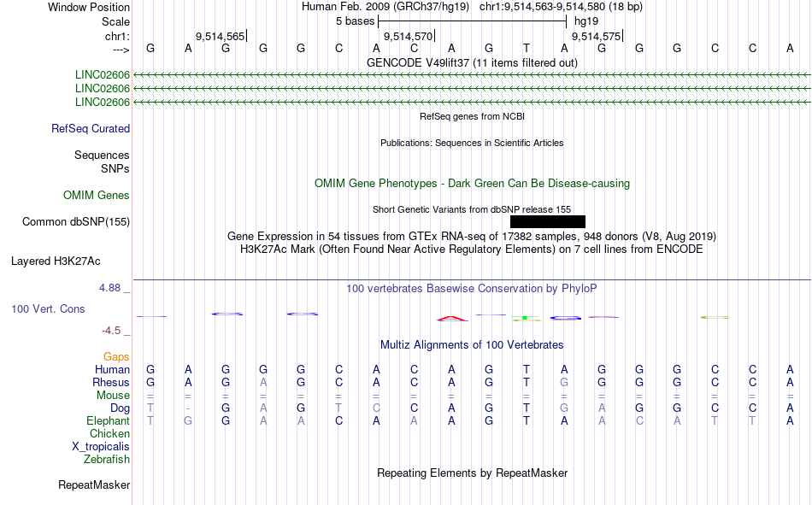Open the RepeatMasker track label
This screenshot has width=812, height=505.
click(94, 484)
